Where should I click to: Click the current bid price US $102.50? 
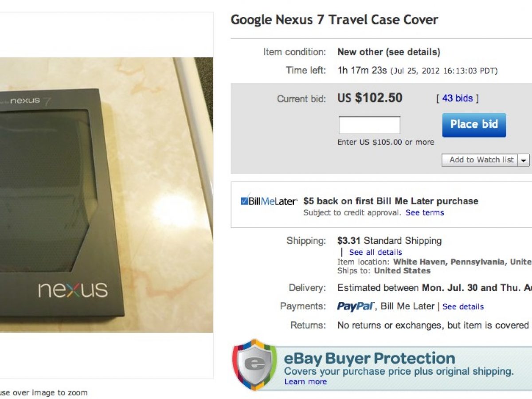click(x=370, y=98)
